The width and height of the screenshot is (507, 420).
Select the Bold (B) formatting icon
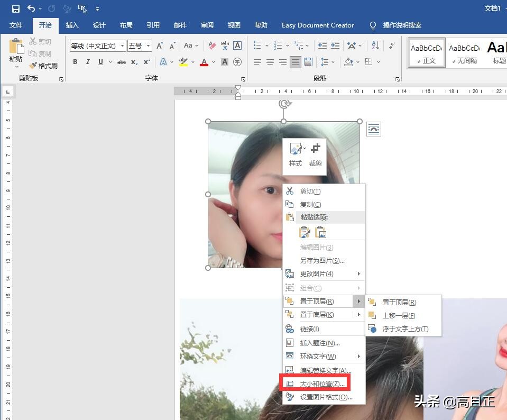coord(75,61)
